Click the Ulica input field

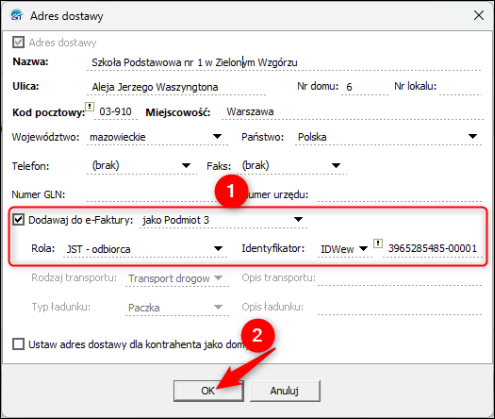(176, 87)
